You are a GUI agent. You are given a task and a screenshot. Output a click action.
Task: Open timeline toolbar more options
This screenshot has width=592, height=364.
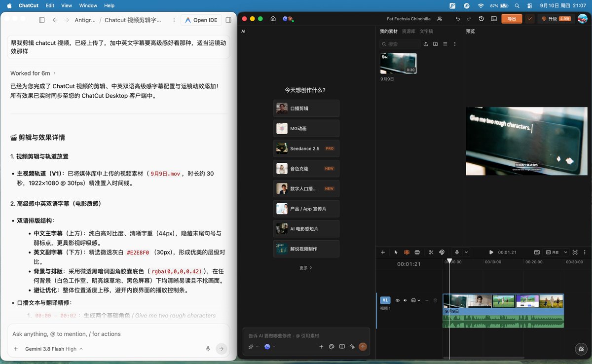tap(585, 252)
